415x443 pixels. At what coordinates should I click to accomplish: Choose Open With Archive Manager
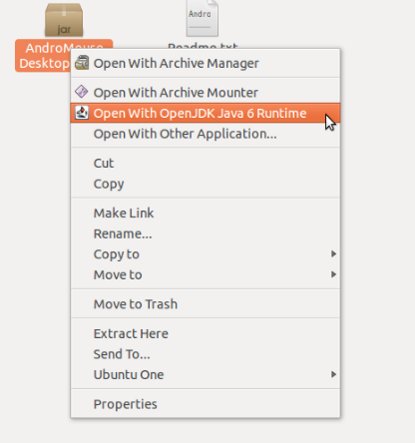[205, 63]
